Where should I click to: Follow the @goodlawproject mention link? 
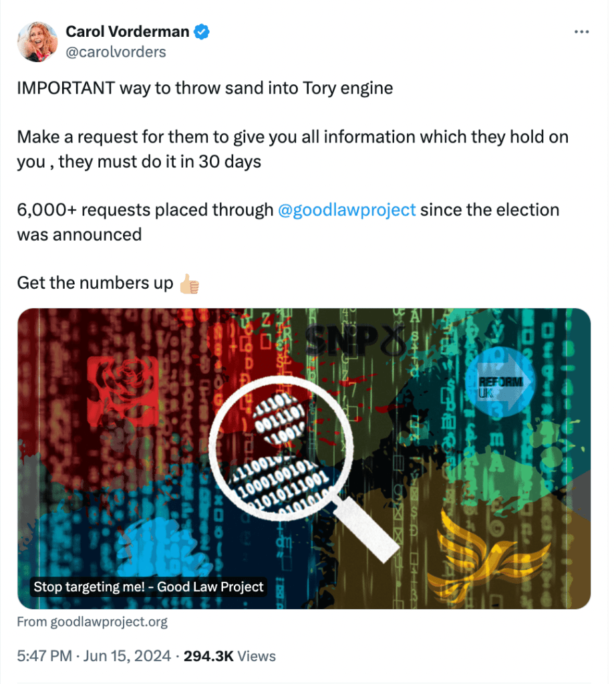point(346,210)
